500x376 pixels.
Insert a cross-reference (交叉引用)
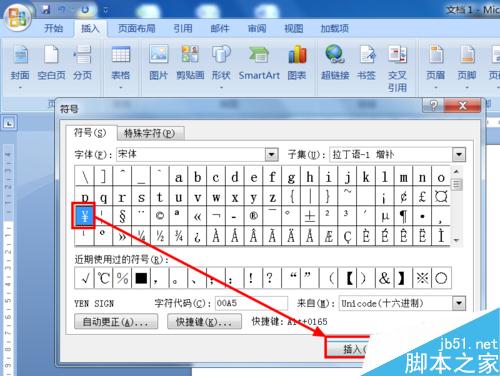[x=397, y=68]
